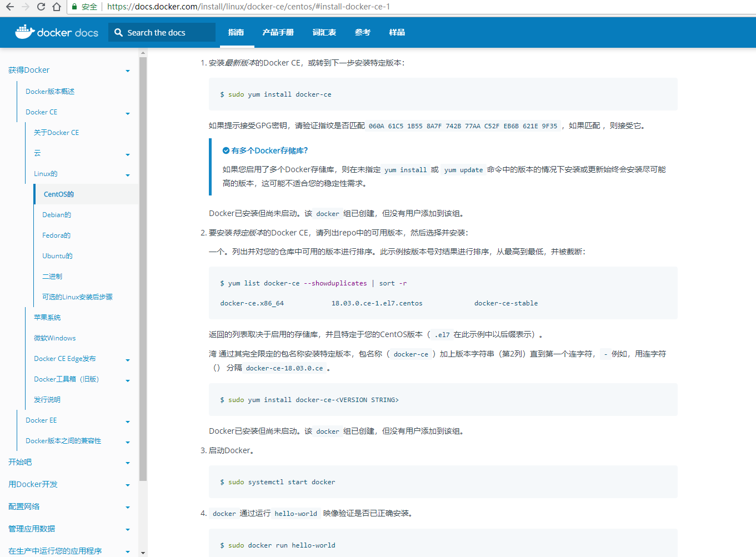Click the Docker CE sidebar item
Viewport: 756px width, 557px height.
(42, 112)
